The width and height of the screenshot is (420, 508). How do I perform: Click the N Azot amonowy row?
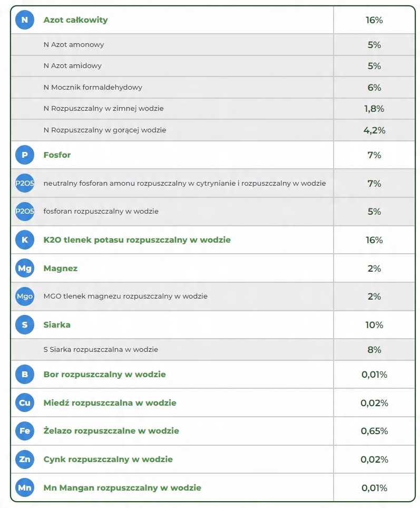tap(213, 44)
